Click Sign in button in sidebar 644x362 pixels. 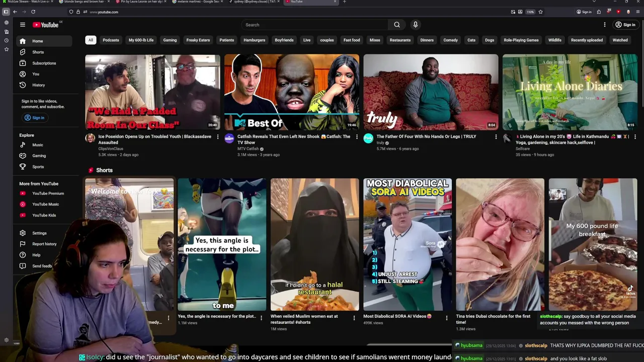[35, 118]
